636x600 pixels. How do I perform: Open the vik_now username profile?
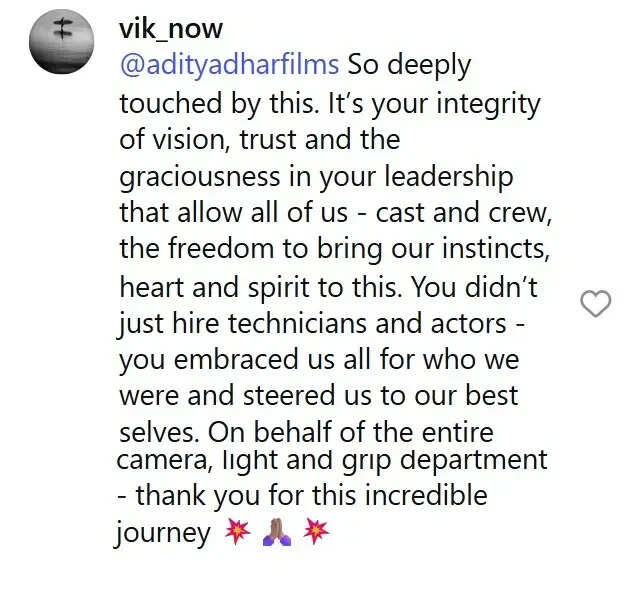171,29
